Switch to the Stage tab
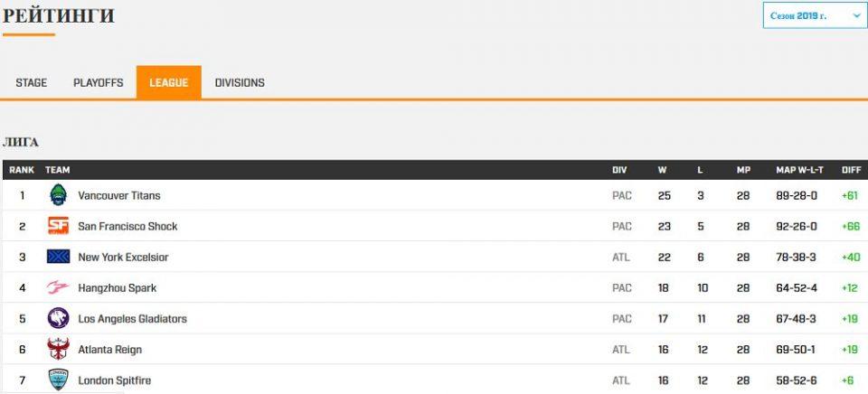Image resolution: width=868 pixels, height=394 pixels. coord(32,83)
